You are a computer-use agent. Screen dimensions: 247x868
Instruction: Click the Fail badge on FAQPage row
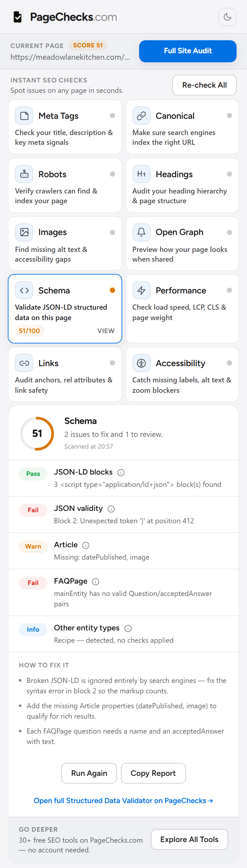[33, 583]
